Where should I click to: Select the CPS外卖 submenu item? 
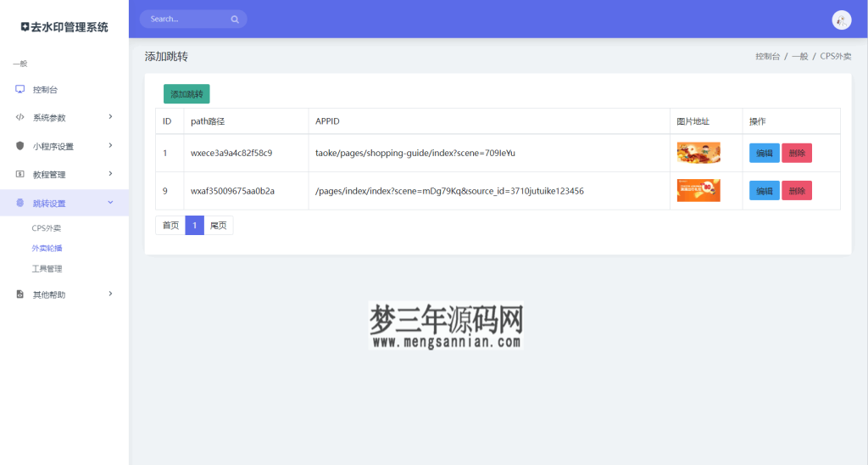47,227
